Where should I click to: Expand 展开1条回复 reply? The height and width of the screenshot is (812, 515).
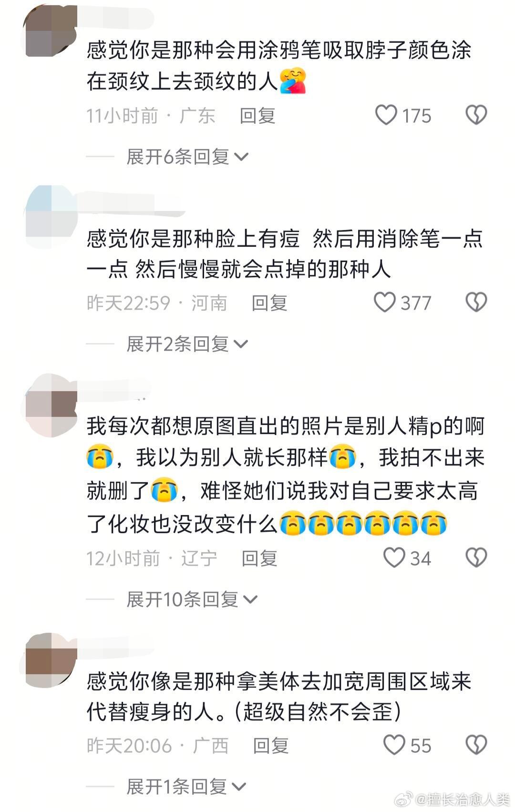click(186, 787)
